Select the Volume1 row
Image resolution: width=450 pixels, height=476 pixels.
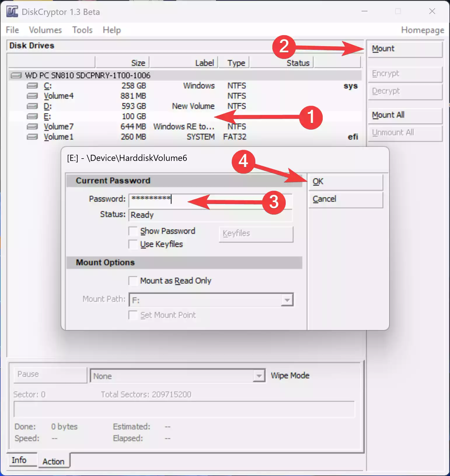coord(185,137)
